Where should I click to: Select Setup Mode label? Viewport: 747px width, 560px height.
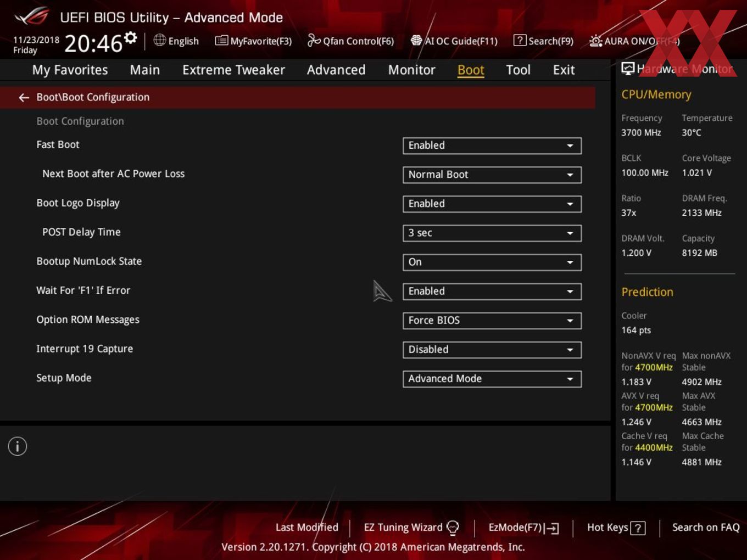[64, 378]
